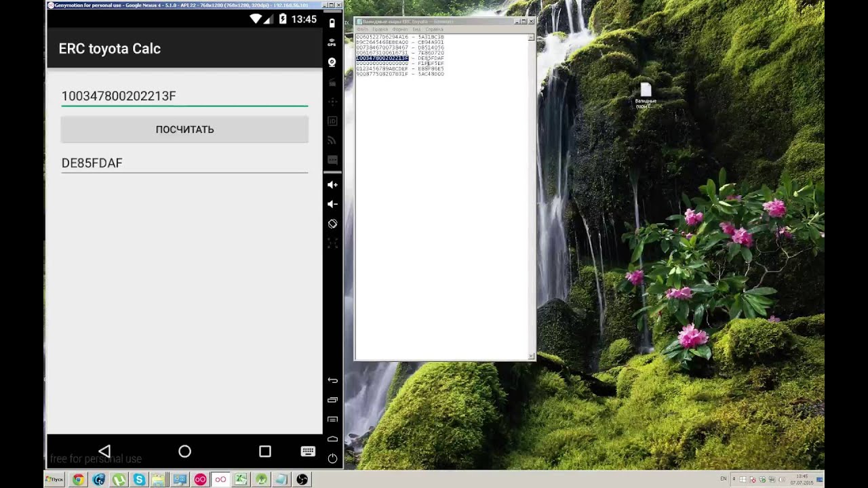Switch to OBS icon in taskbar
Screen dimensions: 868x488
(x=302, y=479)
